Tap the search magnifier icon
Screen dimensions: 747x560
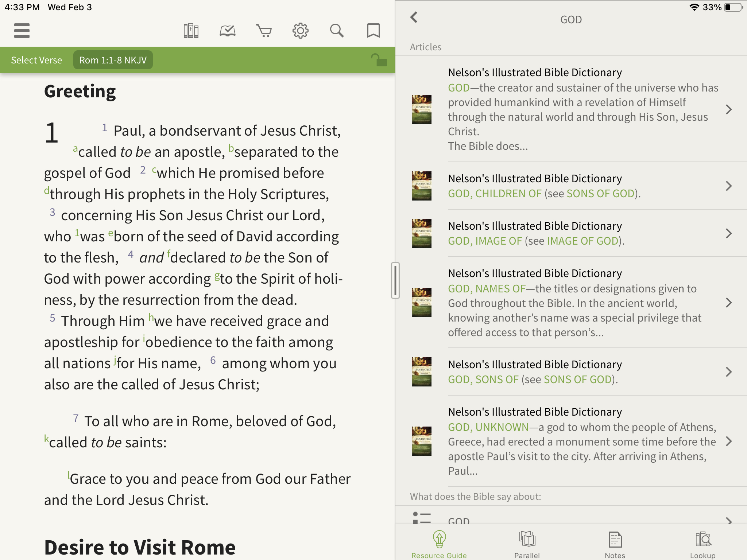(337, 31)
